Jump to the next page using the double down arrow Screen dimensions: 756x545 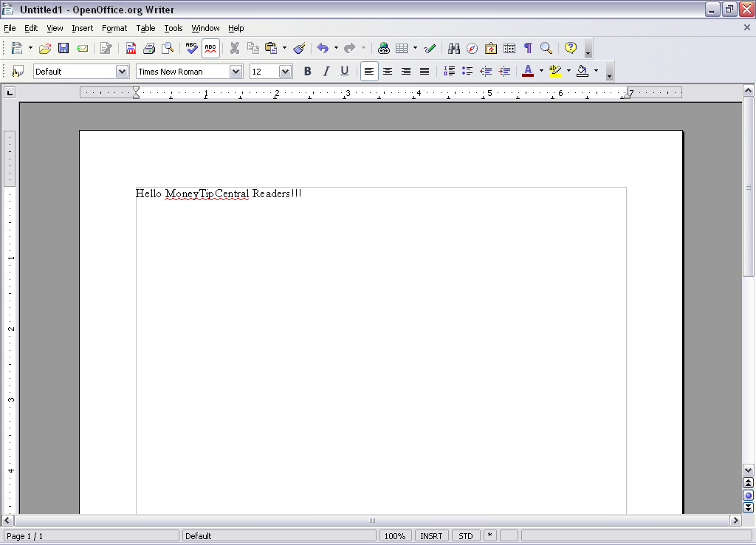point(749,508)
